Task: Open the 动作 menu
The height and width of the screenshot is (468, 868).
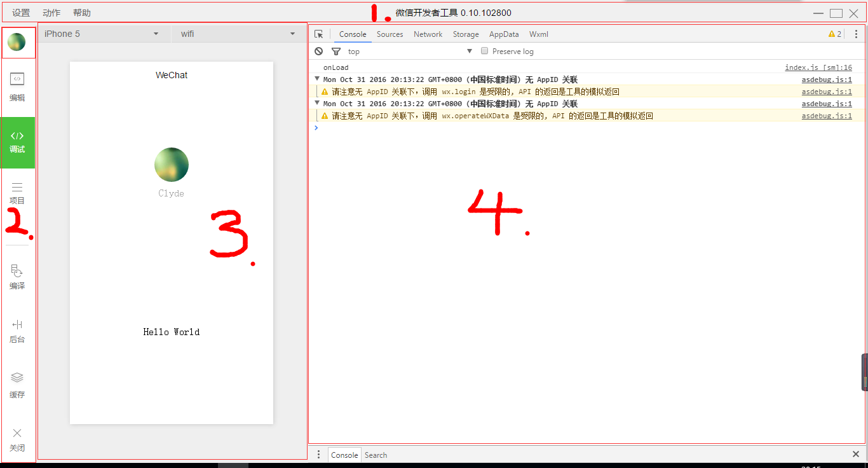Action: point(51,13)
